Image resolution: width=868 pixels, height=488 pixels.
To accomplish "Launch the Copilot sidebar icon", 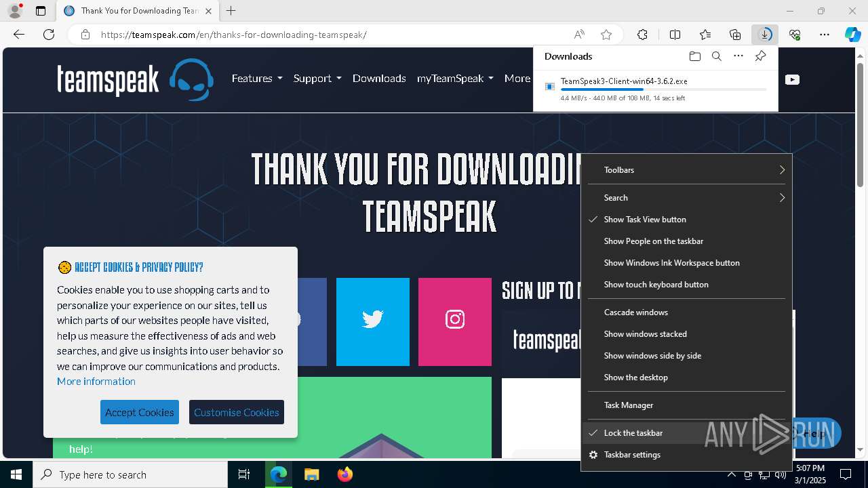I will point(852,35).
